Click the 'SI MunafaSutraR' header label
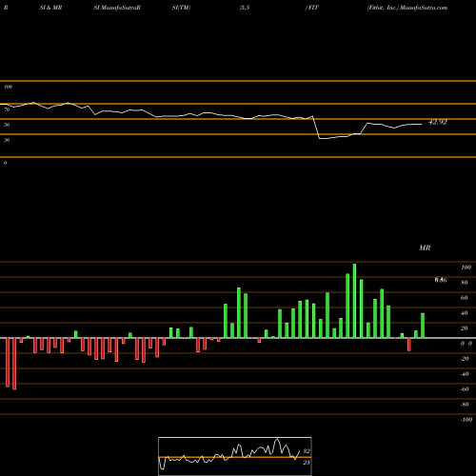Screen dimensions: 476x476 [117, 8]
